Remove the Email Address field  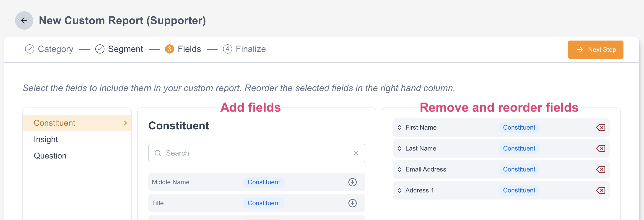pos(600,170)
